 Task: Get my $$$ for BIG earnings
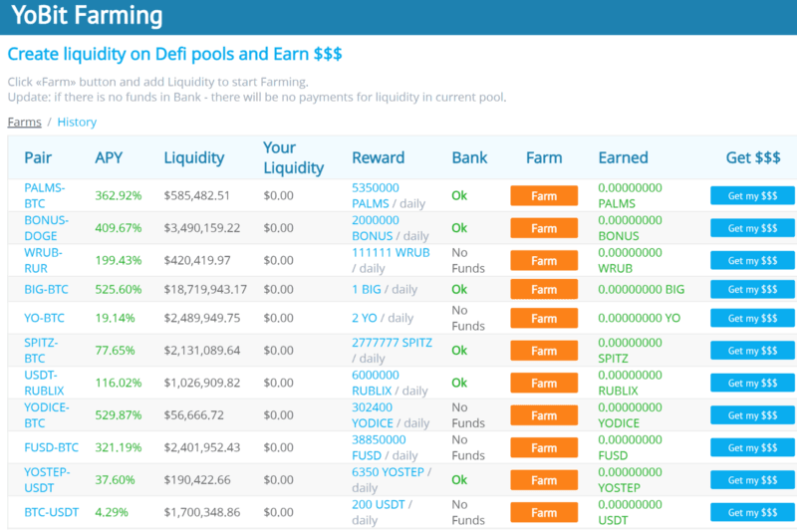pyautogui.click(x=752, y=289)
